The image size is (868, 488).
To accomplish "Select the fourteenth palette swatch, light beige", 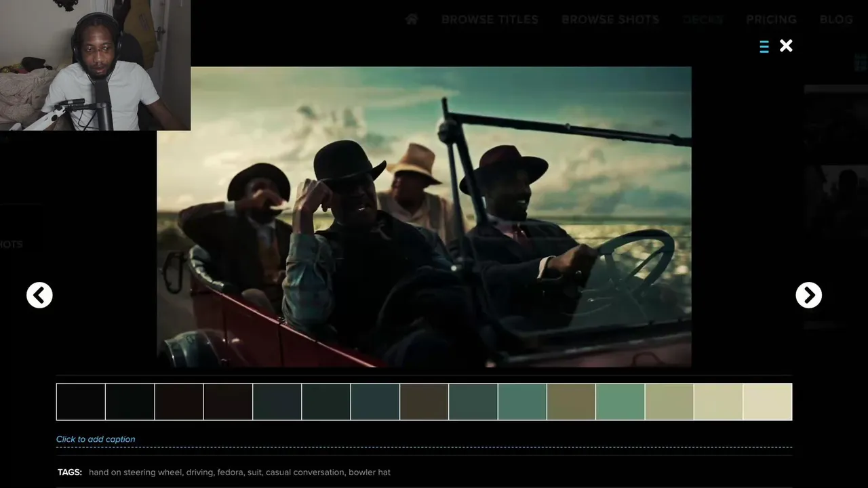I will pyautogui.click(x=719, y=402).
